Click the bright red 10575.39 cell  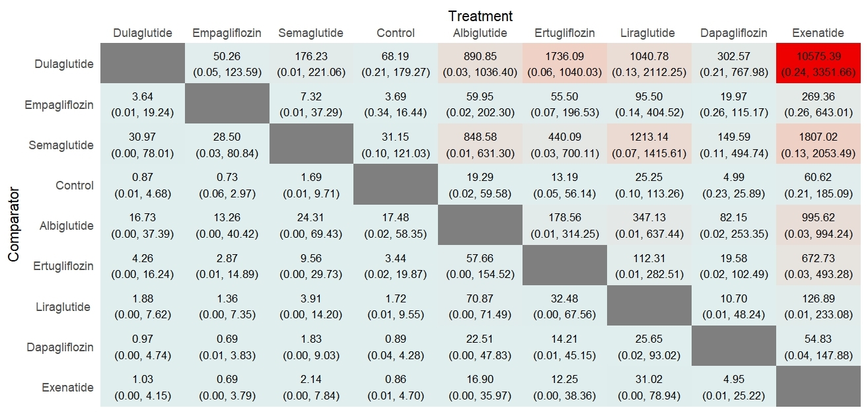click(817, 64)
